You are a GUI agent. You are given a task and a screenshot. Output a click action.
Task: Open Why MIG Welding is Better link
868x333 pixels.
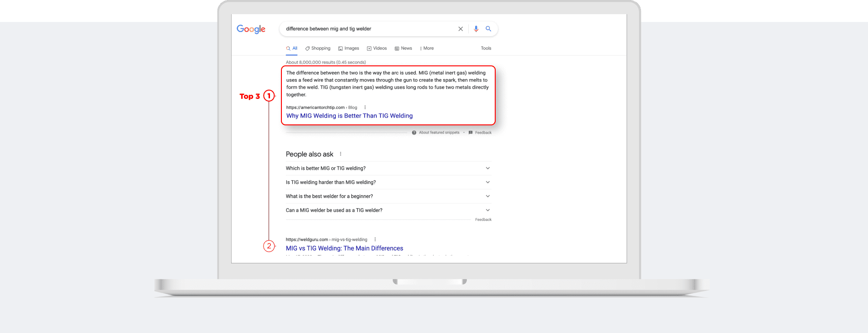pos(349,116)
